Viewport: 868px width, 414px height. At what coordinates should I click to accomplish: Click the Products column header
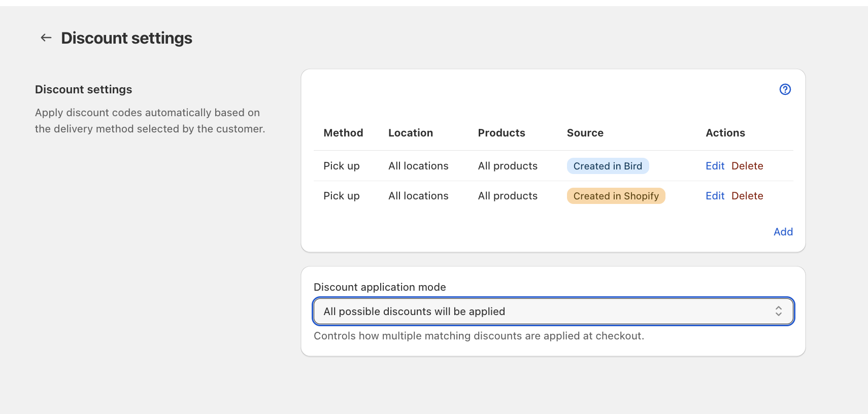(502, 133)
